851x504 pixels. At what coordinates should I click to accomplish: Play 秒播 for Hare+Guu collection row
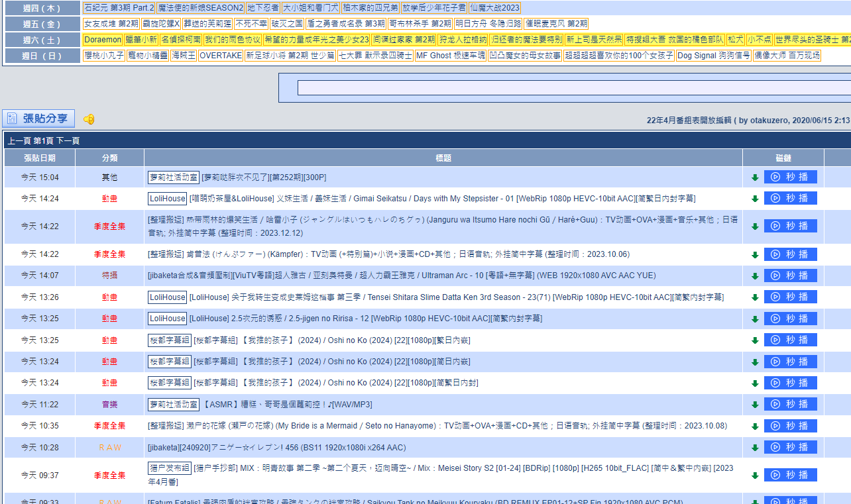click(x=791, y=226)
